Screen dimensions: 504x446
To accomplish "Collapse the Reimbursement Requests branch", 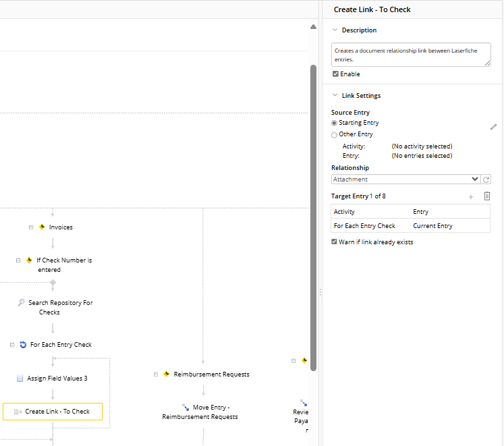I will tap(156, 374).
